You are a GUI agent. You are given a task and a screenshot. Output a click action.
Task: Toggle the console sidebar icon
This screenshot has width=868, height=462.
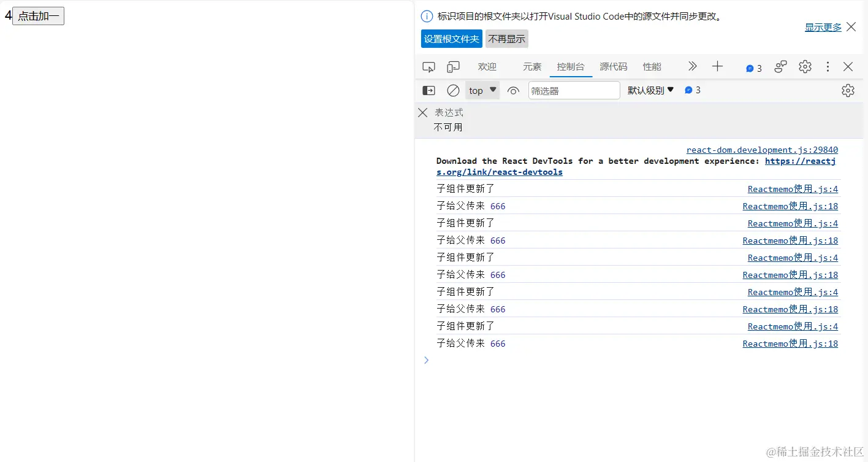(428, 91)
